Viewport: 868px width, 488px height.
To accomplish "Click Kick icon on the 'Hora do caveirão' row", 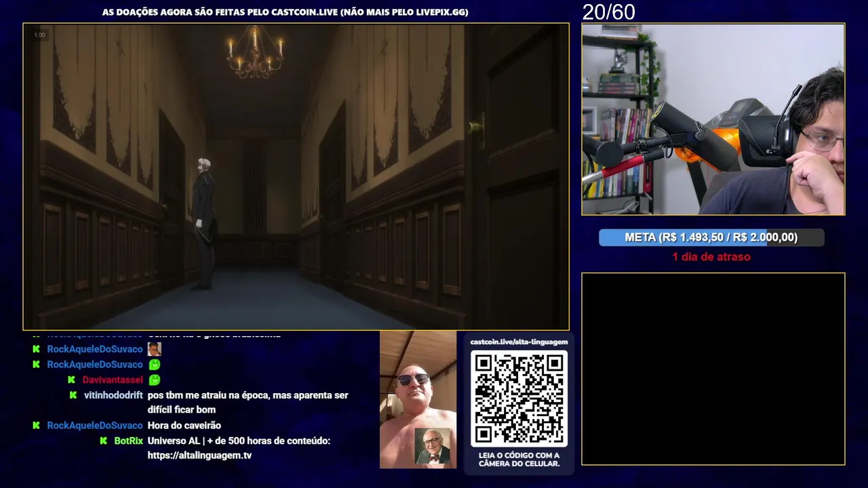I will tap(37, 425).
